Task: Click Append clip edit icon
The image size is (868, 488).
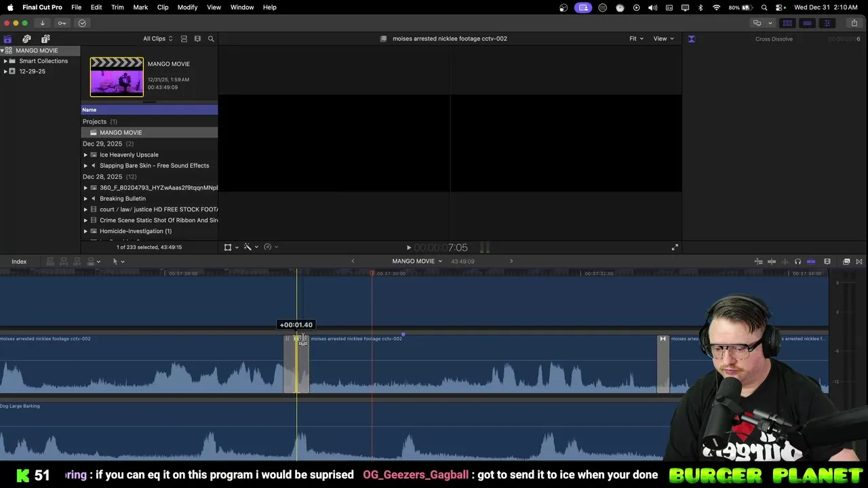Action: (77, 262)
